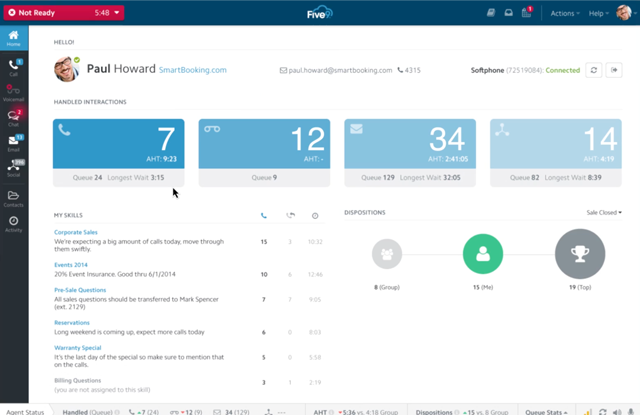This screenshot has width=640, height=415.
Task: Open Contacts folder in sidebar
Action: [x=14, y=198]
